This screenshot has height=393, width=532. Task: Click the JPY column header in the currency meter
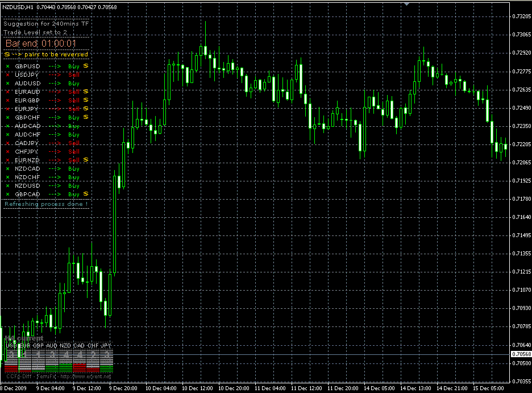tap(106, 345)
